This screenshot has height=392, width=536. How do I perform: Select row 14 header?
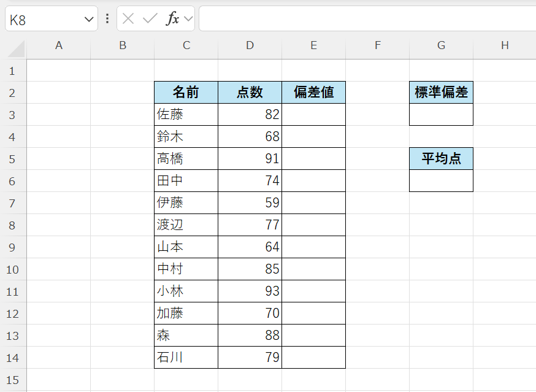point(12,358)
